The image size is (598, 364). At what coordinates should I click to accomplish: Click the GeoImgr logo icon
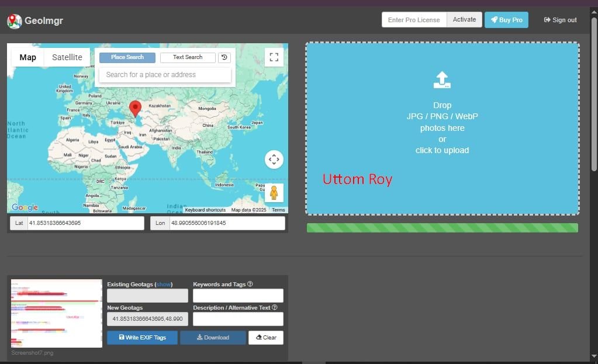(14, 21)
